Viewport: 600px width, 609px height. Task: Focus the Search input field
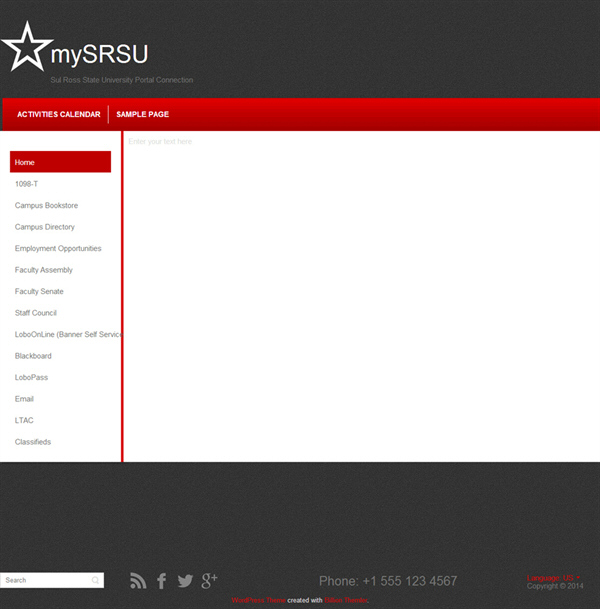click(45, 580)
